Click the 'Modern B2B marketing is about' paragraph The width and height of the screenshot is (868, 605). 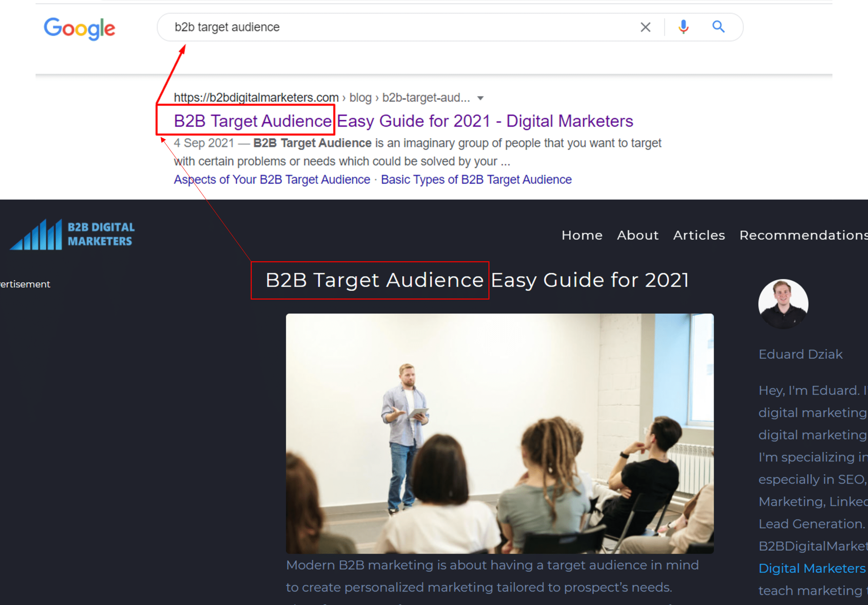(492, 576)
